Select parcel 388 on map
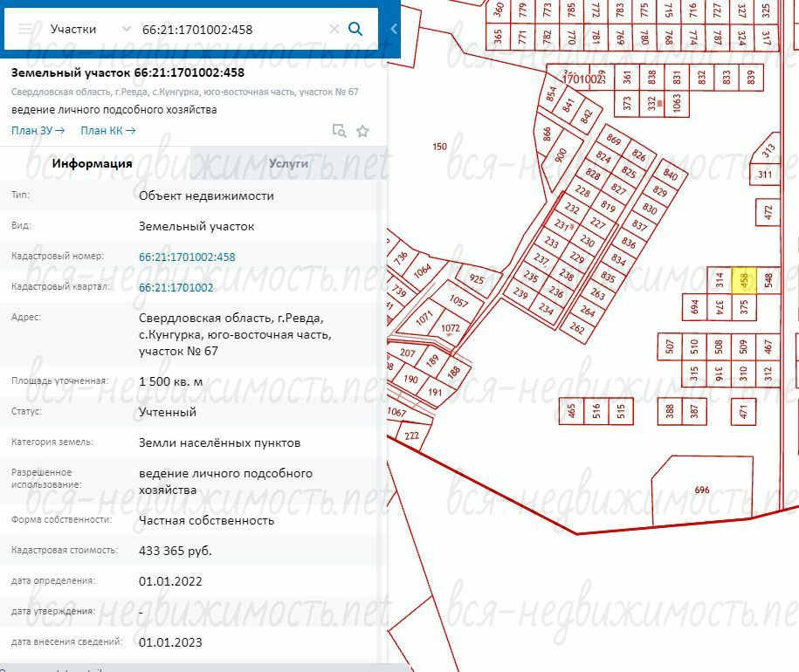799x672 pixels. click(x=670, y=411)
